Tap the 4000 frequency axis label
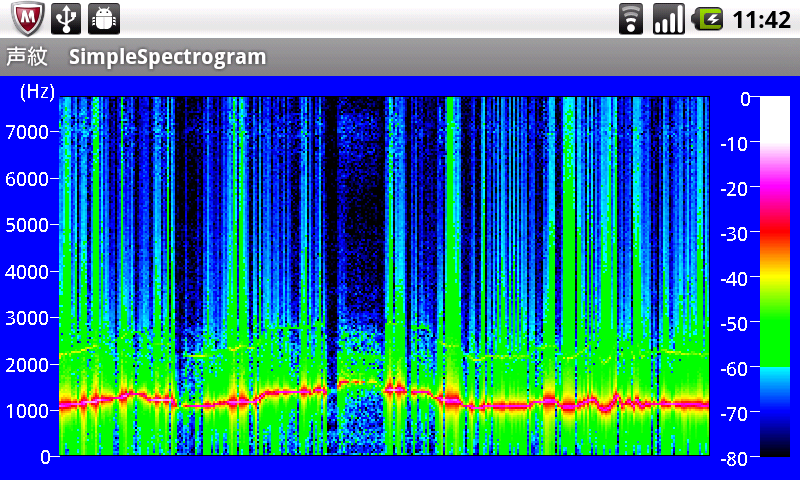Image resolution: width=800 pixels, height=480 pixels. point(27,272)
